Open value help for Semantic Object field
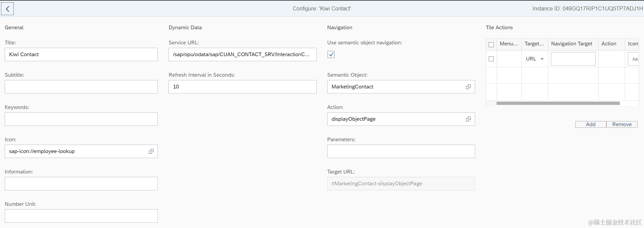The image size is (644, 228). point(468,87)
